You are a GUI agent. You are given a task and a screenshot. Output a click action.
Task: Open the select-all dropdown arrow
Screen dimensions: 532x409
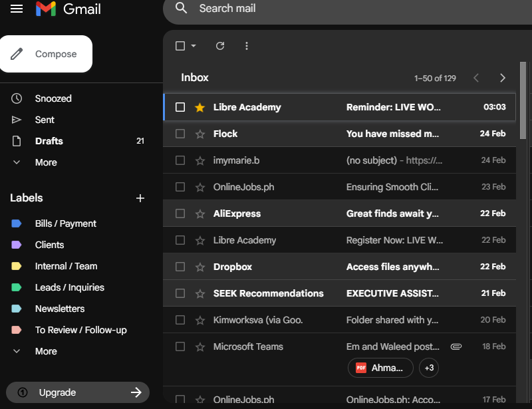tap(194, 46)
